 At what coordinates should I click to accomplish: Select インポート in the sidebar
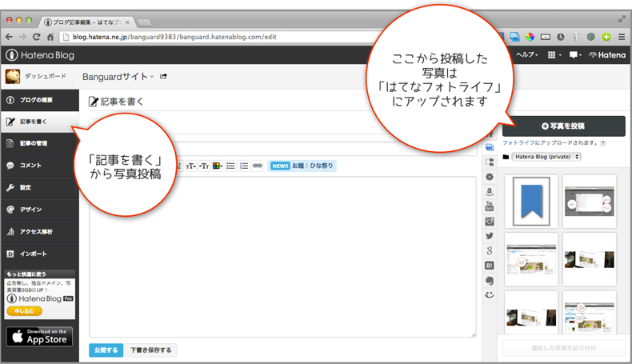[40, 254]
